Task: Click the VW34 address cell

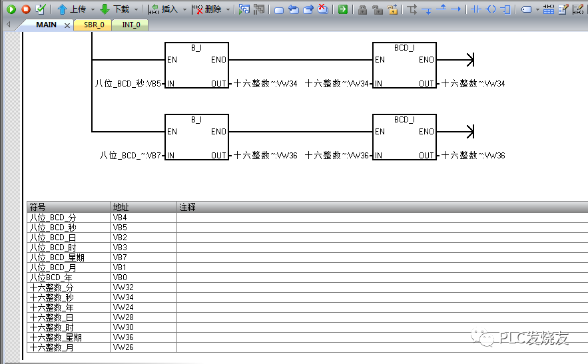Action: click(144, 297)
